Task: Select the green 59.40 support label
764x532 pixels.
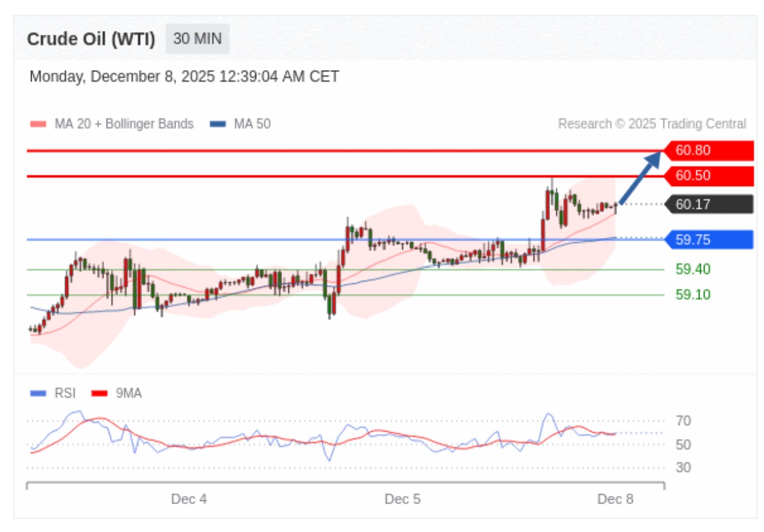Action: 693,270
